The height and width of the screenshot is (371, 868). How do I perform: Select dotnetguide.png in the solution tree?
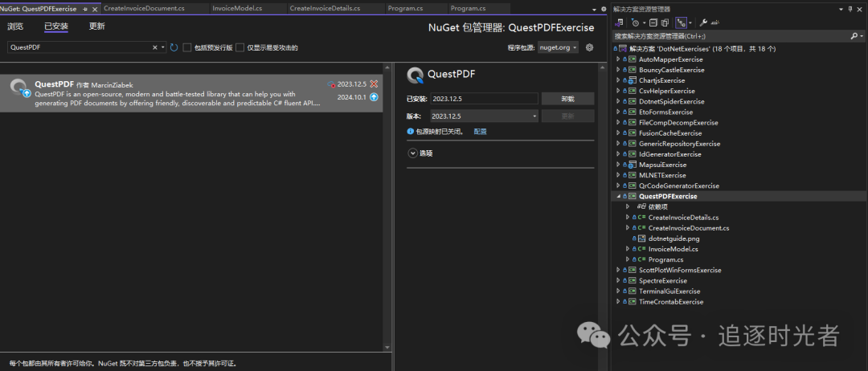pyautogui.click(x=674, y=238)
